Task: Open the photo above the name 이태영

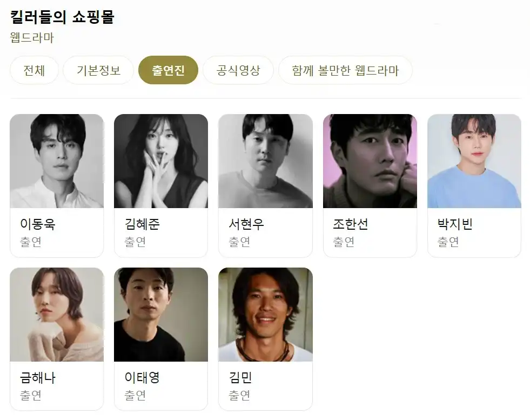Action: 161,315
